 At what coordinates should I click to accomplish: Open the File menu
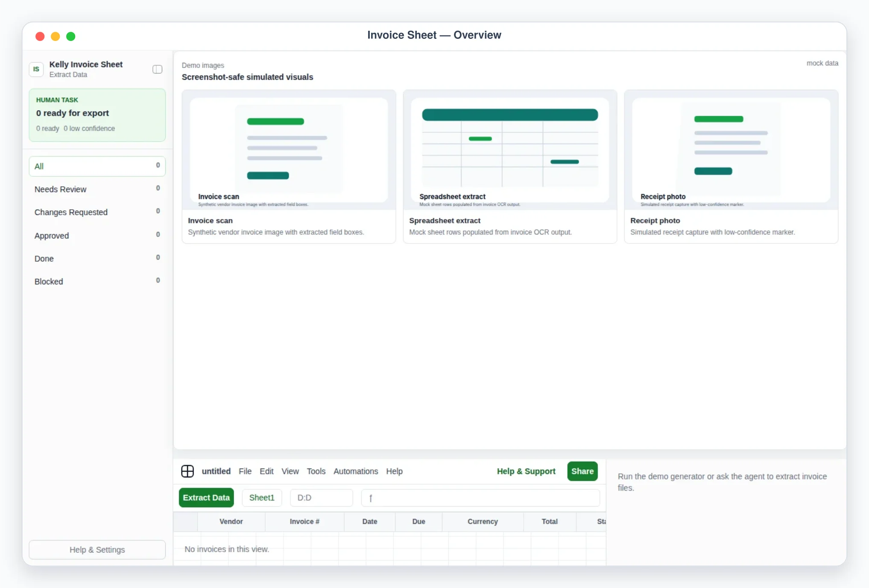[245, 471]
